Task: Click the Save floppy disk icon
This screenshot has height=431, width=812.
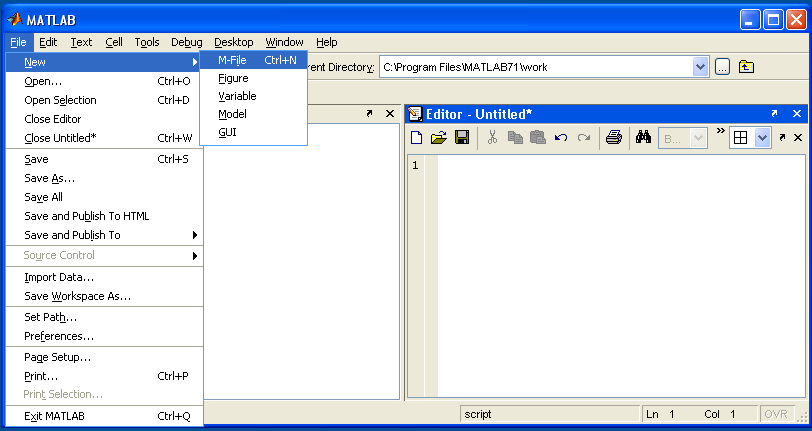Action: (462, 137)
